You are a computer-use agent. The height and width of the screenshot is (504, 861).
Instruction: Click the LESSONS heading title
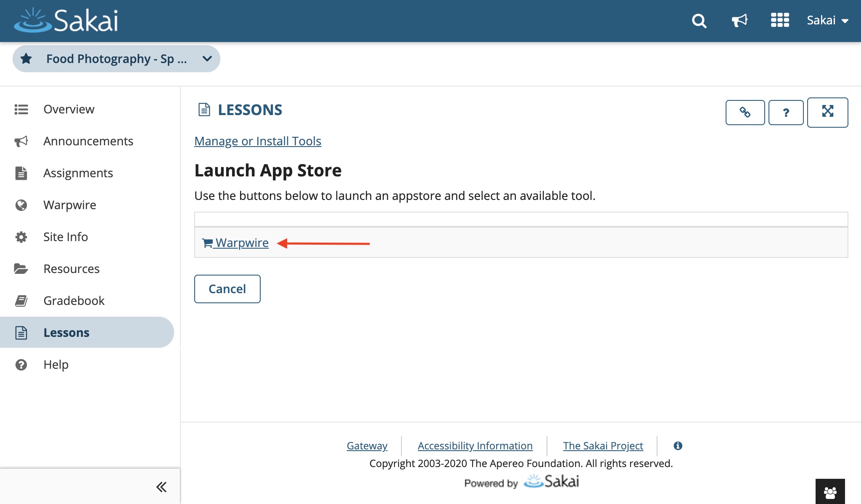(250, 110)
